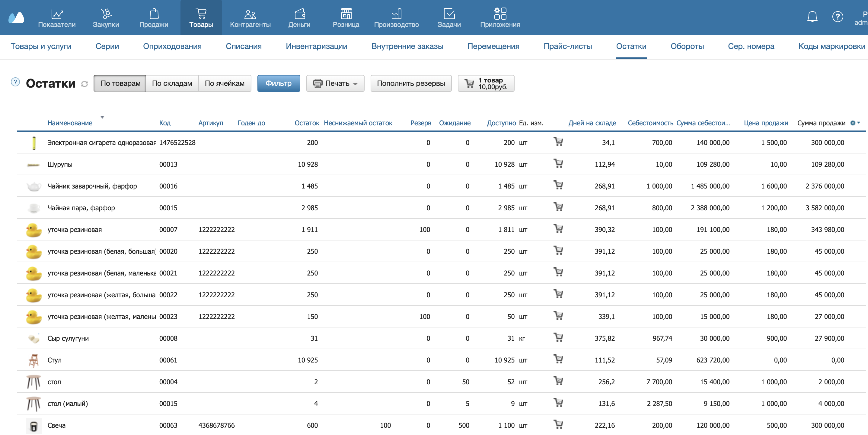The image size is (868, 435).
Task: Open Показатели section icon
Action: tap(57, 14)
